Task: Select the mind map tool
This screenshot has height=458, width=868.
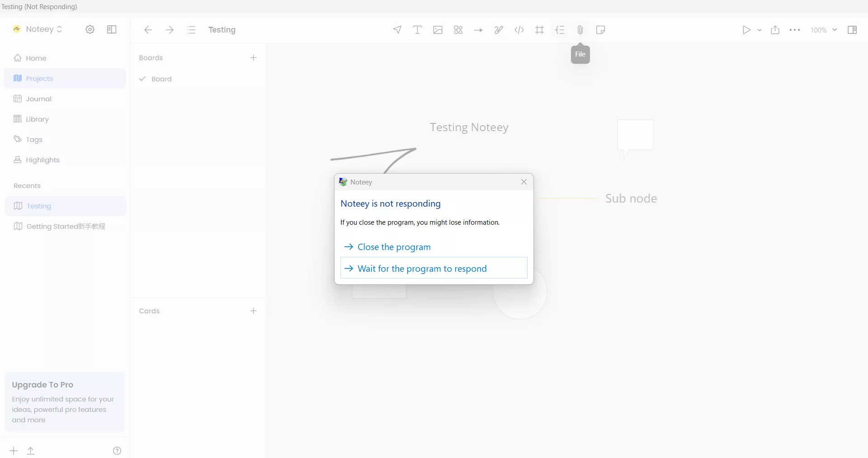Action: point(560,30)
